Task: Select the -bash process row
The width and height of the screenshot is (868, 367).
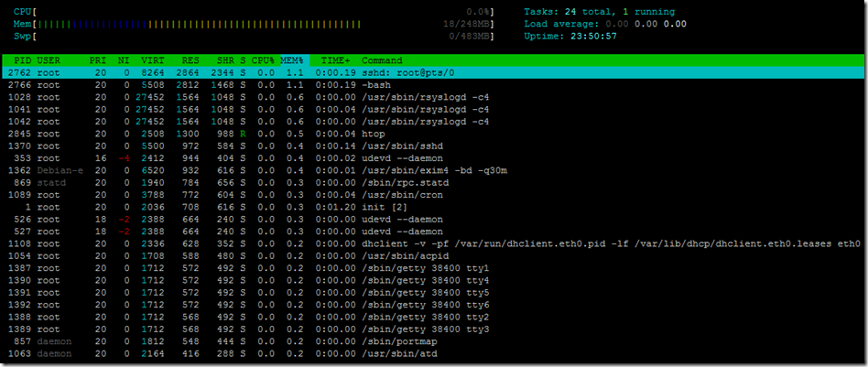Action: point(433,85)
